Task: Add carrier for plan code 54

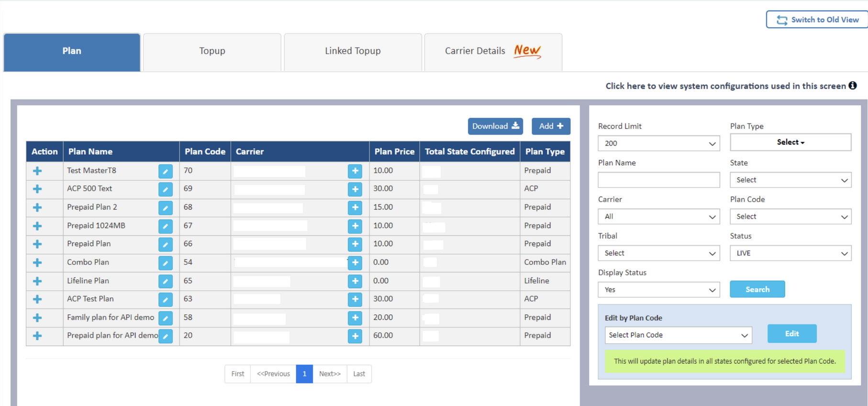Action: point(355,263)
